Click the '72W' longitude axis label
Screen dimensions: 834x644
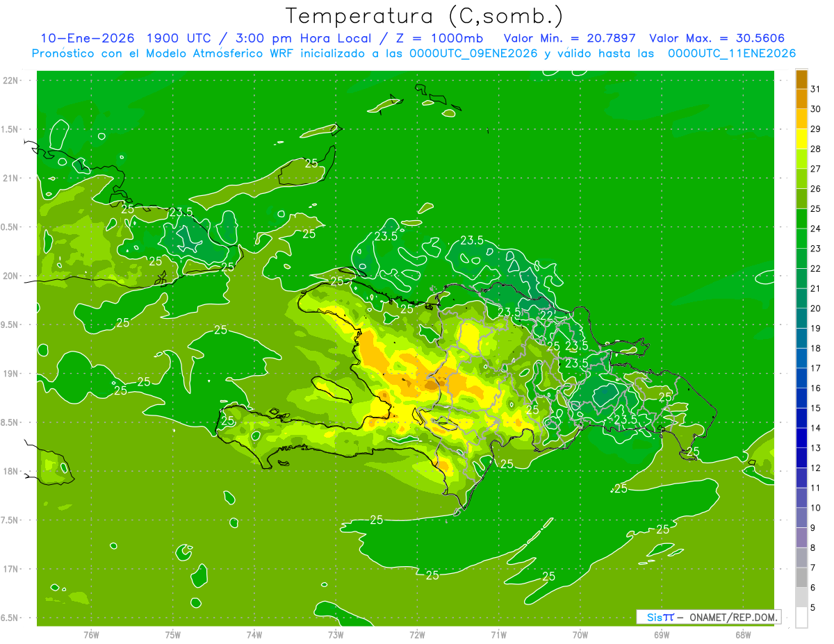(x=417, y=634)
